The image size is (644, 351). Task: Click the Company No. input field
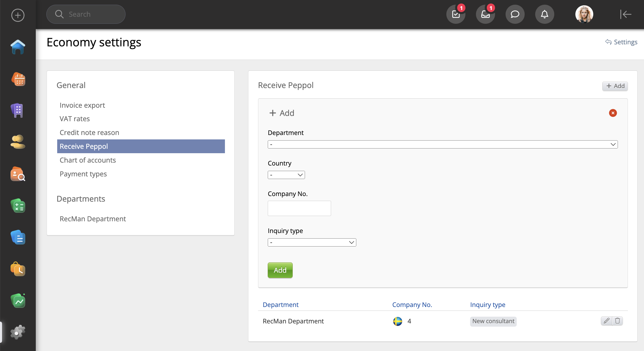click(299, 208)
